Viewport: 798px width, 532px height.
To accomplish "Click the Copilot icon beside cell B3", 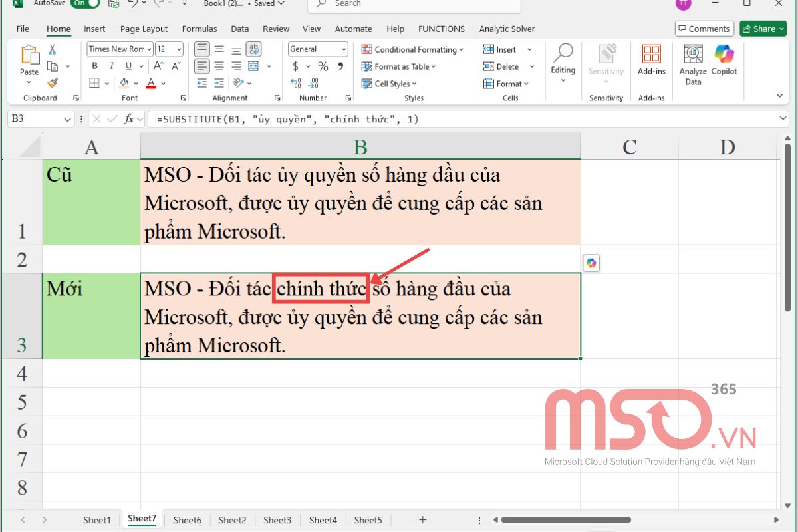I will click(591, 263).
